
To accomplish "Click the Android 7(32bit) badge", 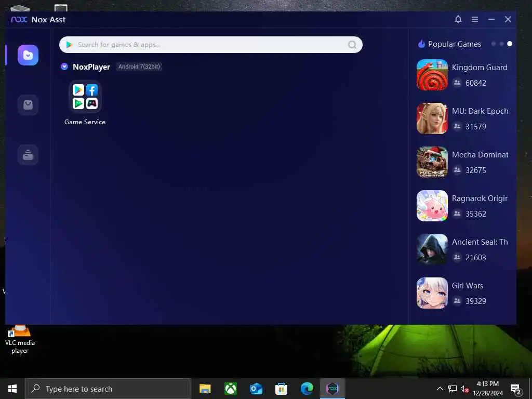I will point(139,66).
